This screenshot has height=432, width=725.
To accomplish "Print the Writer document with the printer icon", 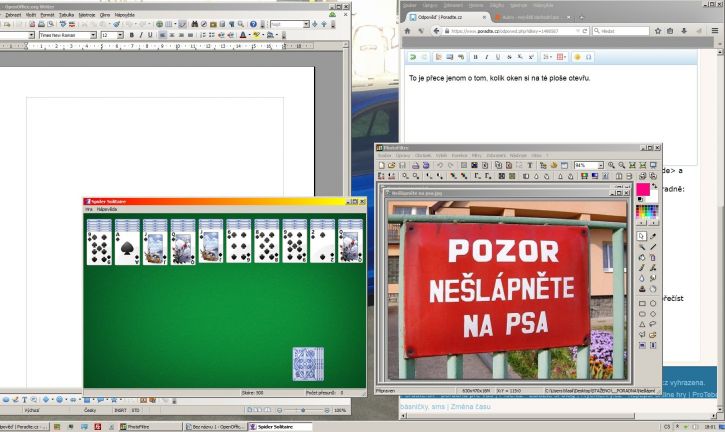I will [42, 24].
